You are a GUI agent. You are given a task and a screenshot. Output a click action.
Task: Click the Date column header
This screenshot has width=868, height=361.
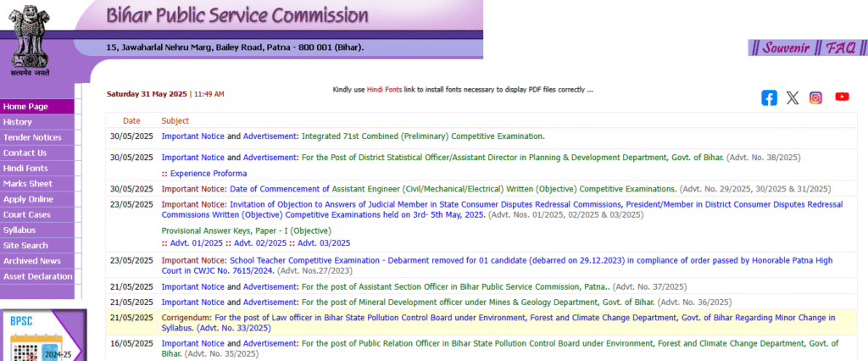point(131,120)
